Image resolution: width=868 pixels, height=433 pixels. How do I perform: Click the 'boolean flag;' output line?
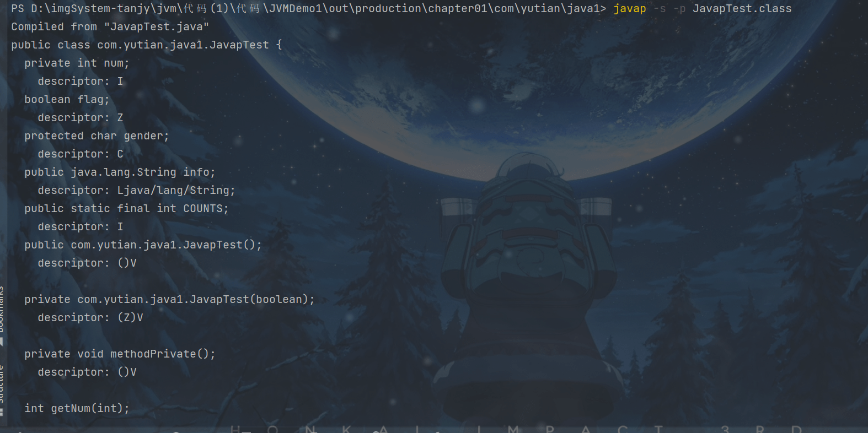click(67, 100)
